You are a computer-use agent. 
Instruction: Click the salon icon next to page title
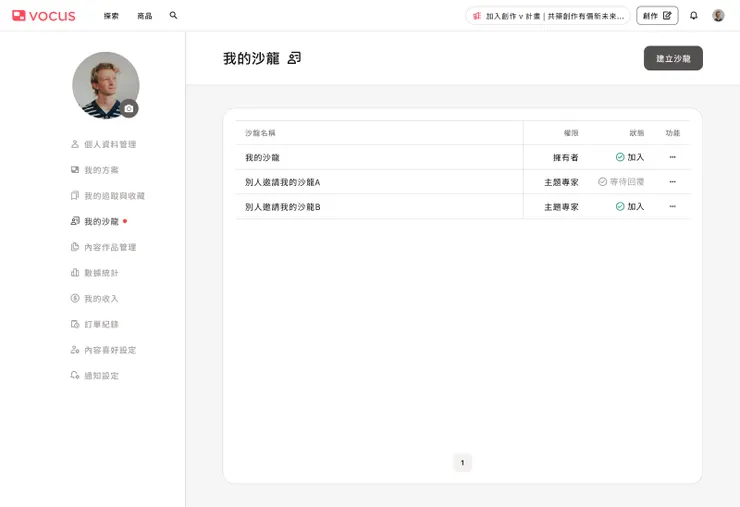click(294, 58)
